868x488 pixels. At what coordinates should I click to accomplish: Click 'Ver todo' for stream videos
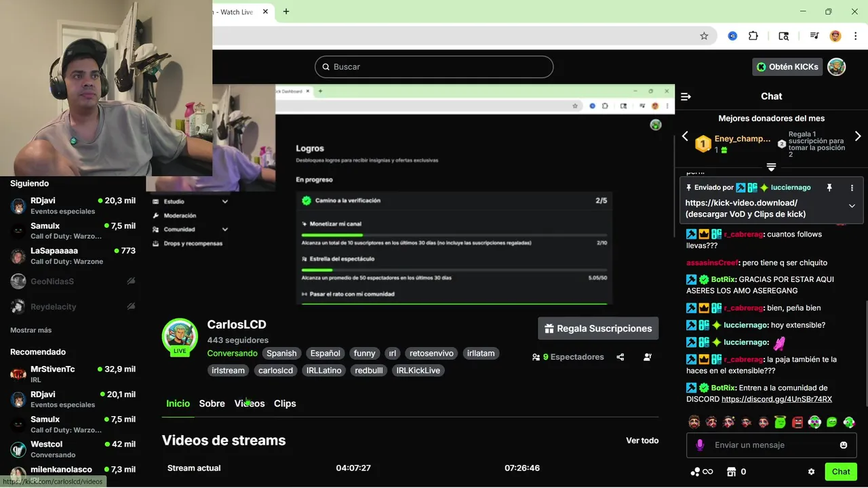[x=642, y=441]
